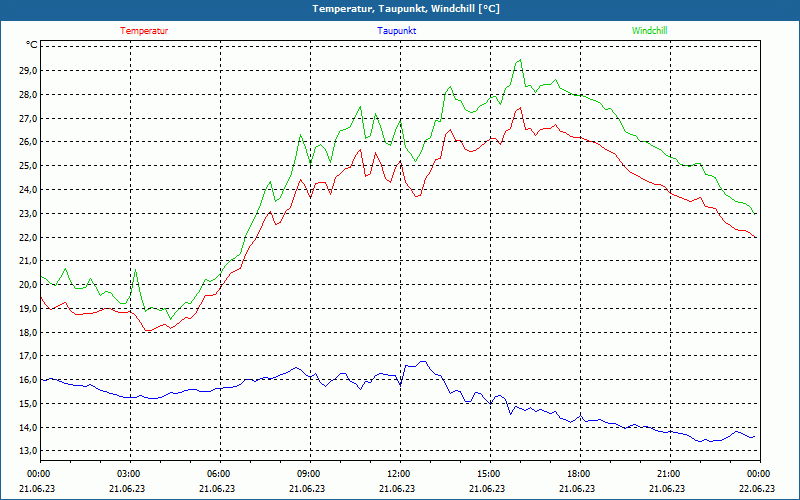The image size is (800, 500).
Task: Click the °C unit label on the axis
Action: (32, 45)
